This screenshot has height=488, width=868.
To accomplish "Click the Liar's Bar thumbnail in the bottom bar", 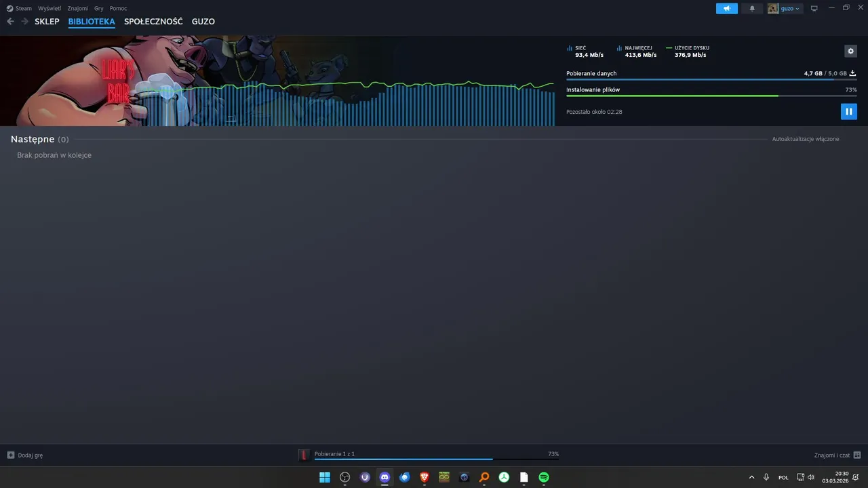I will click(x=304, y=455).
